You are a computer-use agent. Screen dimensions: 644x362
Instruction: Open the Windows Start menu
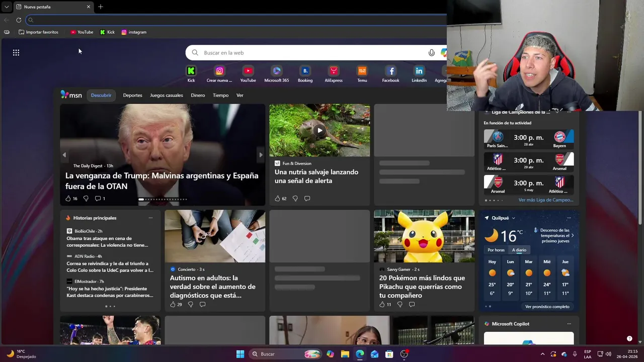[240, 354]
